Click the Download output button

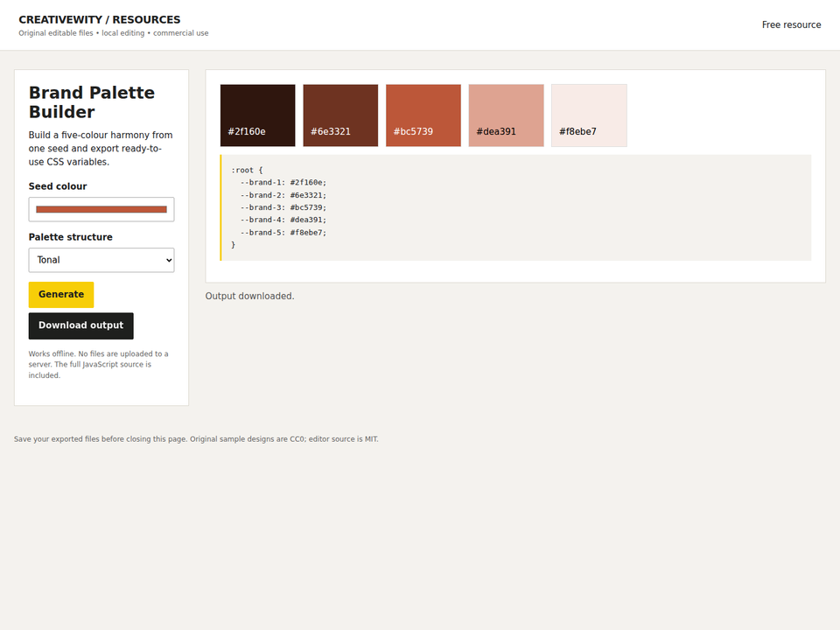pyautogui.click(x=80, y=325)
